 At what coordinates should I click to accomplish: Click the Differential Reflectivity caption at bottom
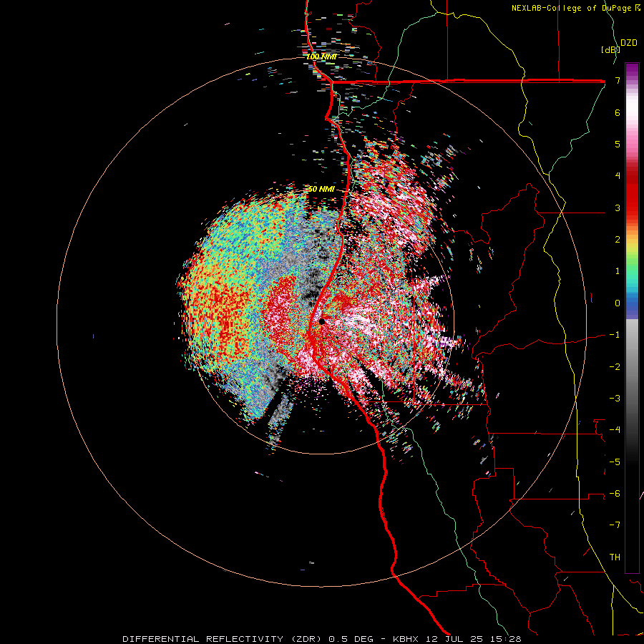tap(322, 639)
